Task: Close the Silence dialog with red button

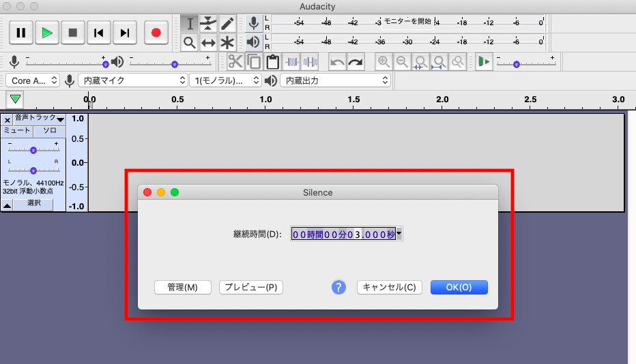Action: click(x=147, y=192)
